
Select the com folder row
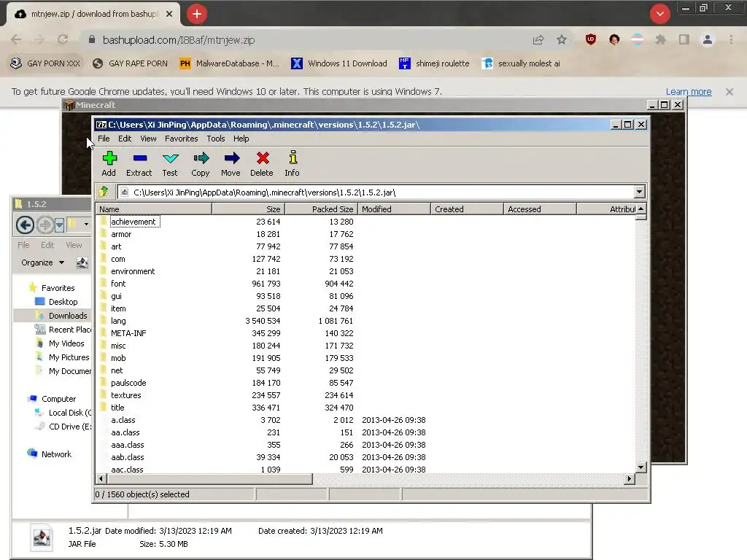365,259
